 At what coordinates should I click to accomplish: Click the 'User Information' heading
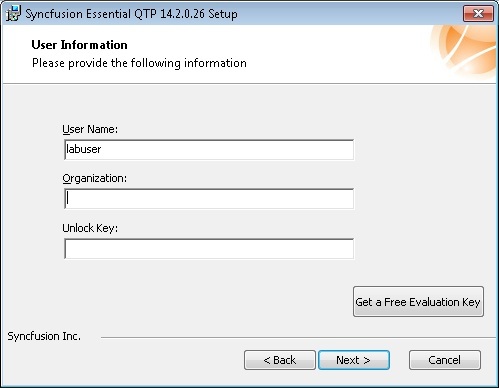(79, 45)
